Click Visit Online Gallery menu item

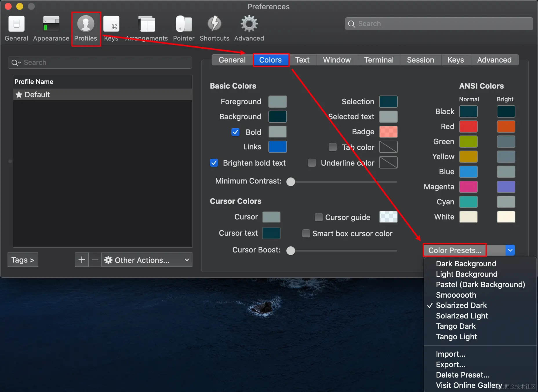pos(480,385)
